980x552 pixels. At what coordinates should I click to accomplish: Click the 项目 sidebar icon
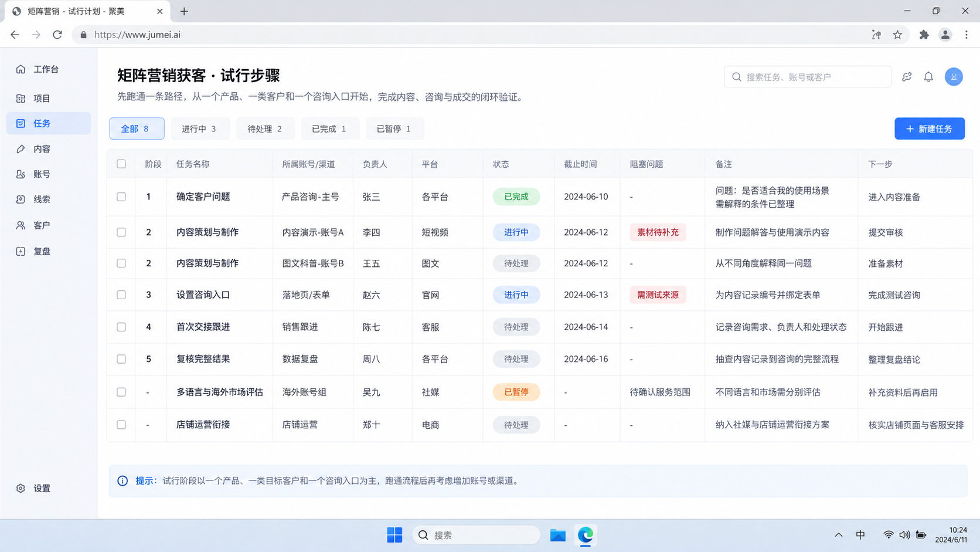[21, 99]
